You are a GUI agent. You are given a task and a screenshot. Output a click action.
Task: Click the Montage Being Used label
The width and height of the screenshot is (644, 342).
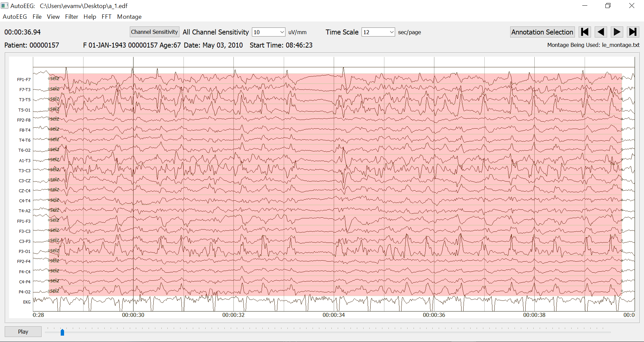tap(593, 45)
